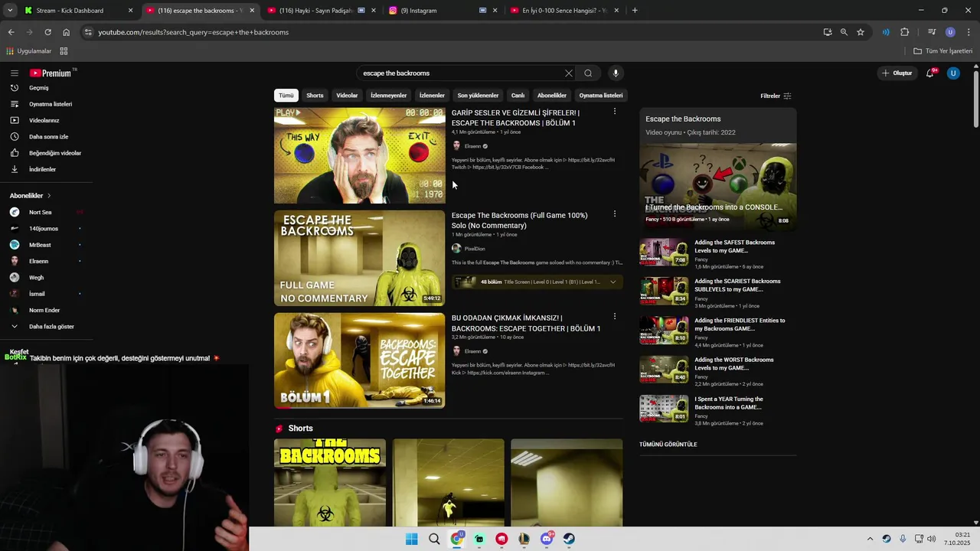980x551 pixels.
Task: Click the YouTube search input field
Action: click(x=459, y=73)
